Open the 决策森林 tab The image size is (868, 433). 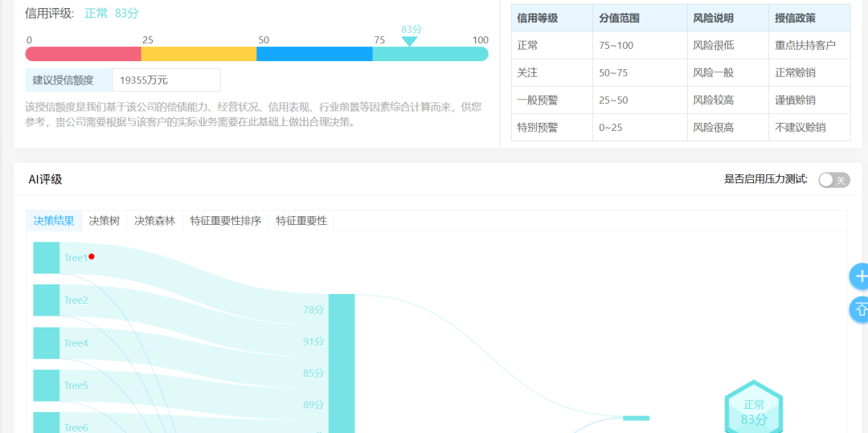coord(154,221)
